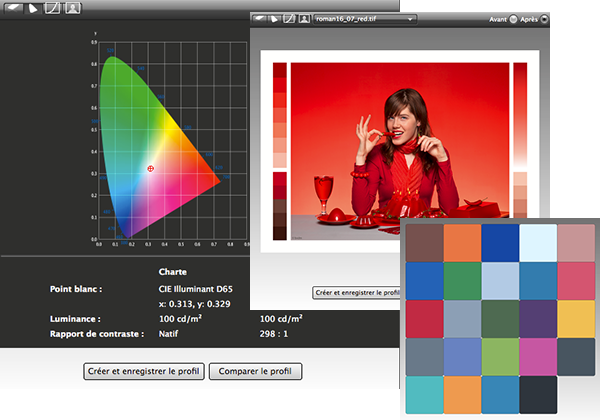
Task: Select the pale periwinkle swatch in the second row
Action: click(500, 281)
